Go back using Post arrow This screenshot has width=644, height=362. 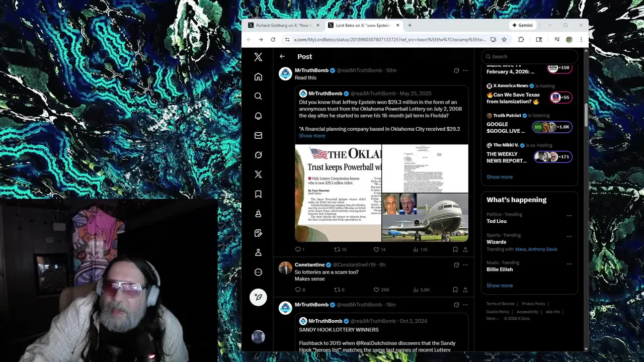[x=282, y=57]
